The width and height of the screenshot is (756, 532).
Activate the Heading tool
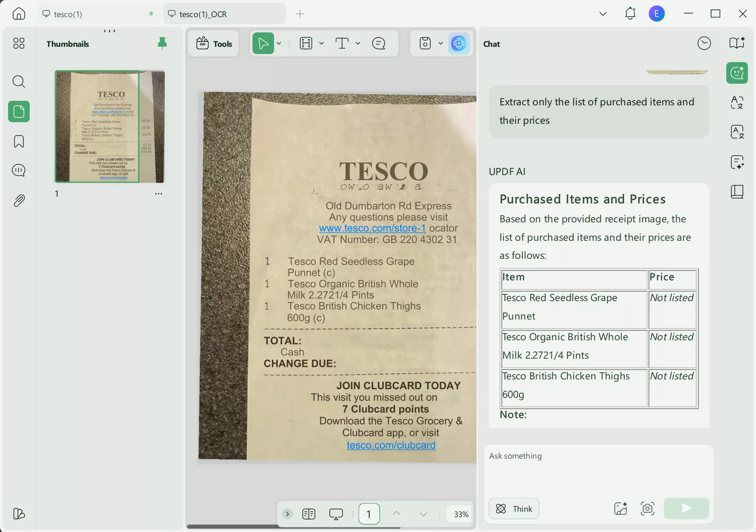(306, 43)
